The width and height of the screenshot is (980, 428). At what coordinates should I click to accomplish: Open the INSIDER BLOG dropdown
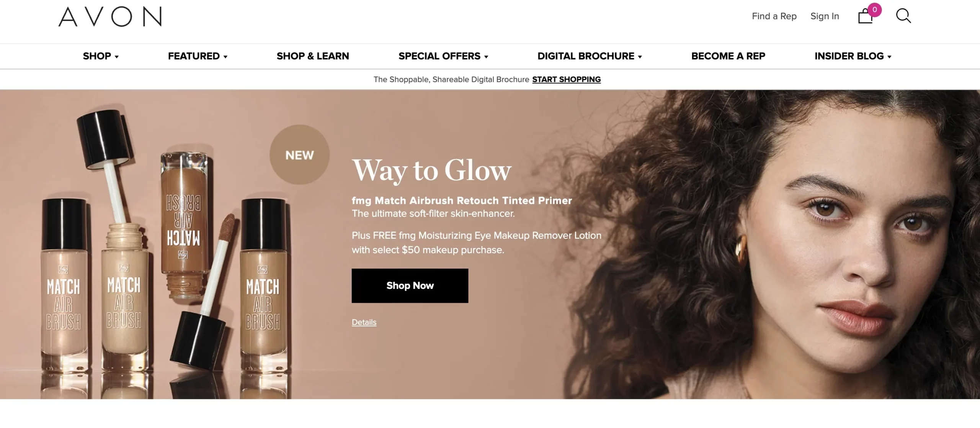pyautogui.click(x=853, y=56)
